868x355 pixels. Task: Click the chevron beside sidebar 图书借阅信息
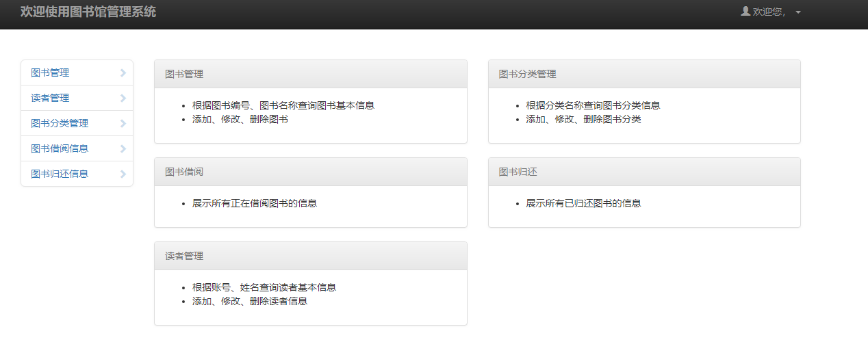(x=123, y=149)
